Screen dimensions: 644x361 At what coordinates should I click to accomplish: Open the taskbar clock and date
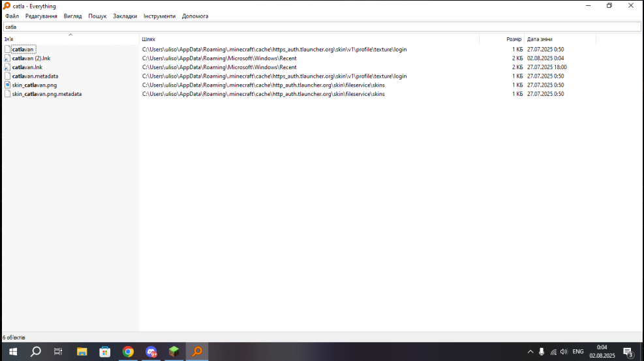(x=602, y=352)
